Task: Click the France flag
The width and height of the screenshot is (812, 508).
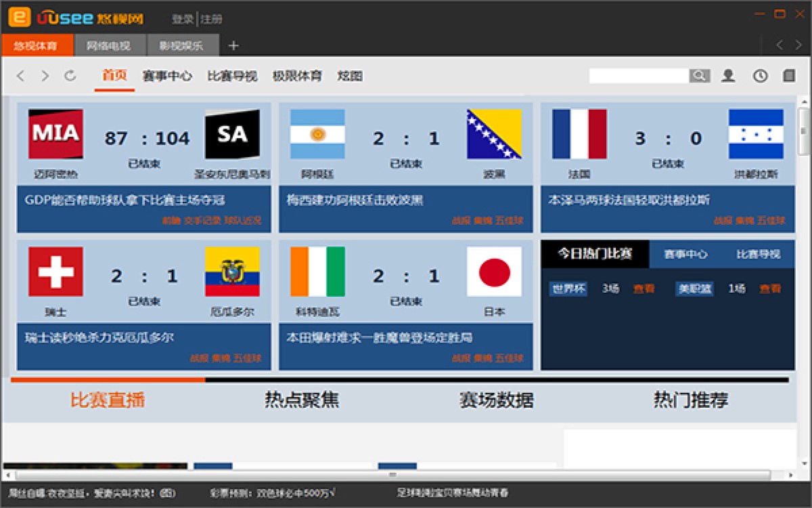Action: point(579,134)
